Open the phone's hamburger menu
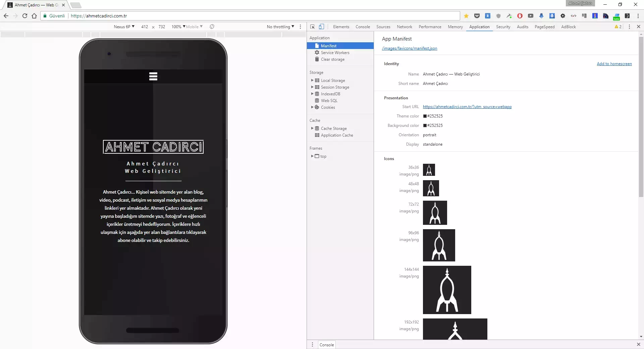 (153, 77)
